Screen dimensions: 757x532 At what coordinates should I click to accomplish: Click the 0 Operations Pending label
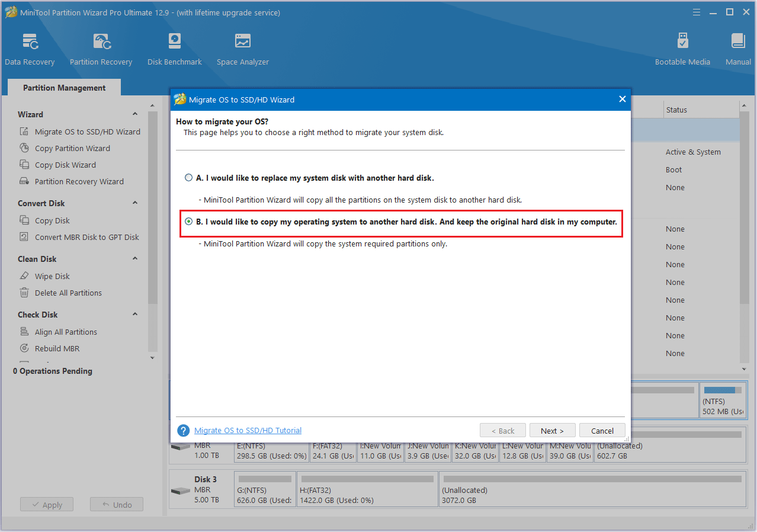pyautogui.click(x=53, y=371)
